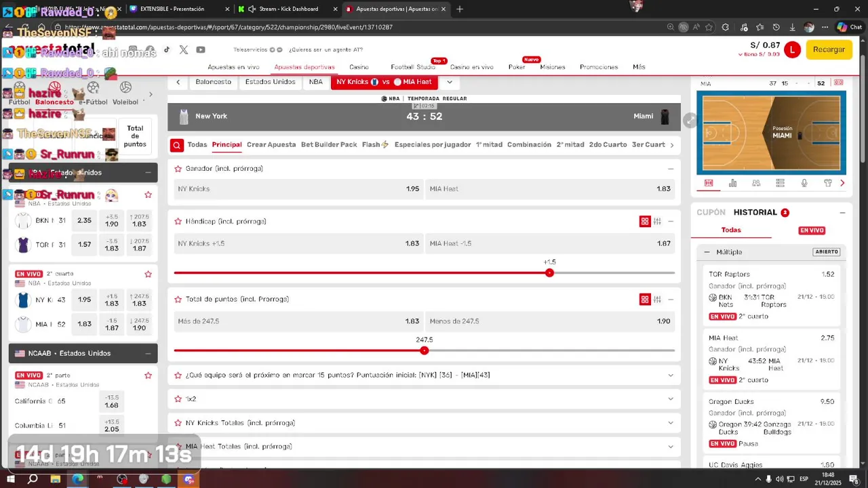Collapse the NCAAB Estados Unidos sidebar section
Image resolution: width=868 pixels, height=488 pixels.
point(148,354)
